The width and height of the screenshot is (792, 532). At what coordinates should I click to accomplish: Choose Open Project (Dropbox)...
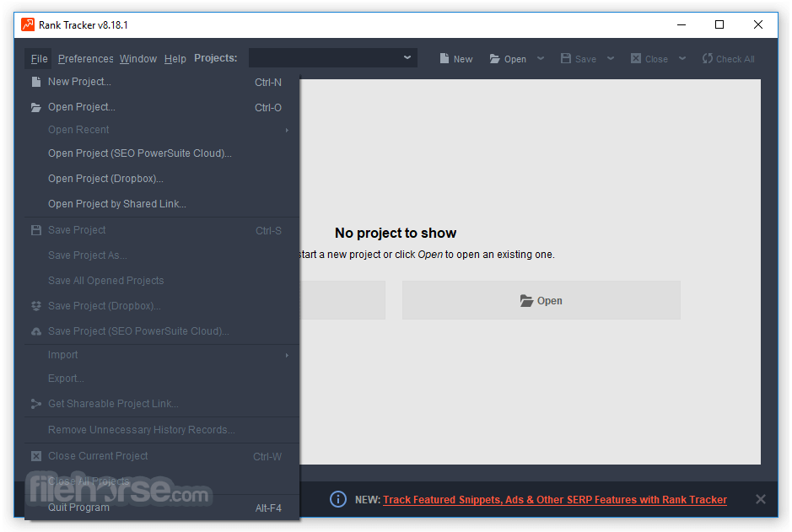tap(162, 179)
